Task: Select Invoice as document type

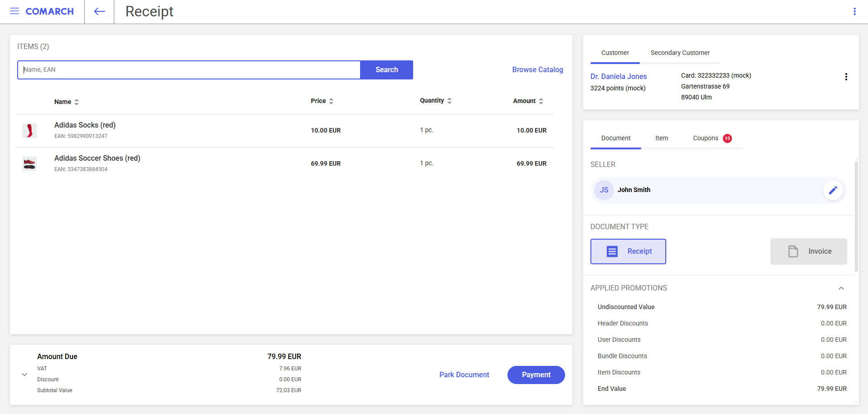Action: click(x=809, y=251)
